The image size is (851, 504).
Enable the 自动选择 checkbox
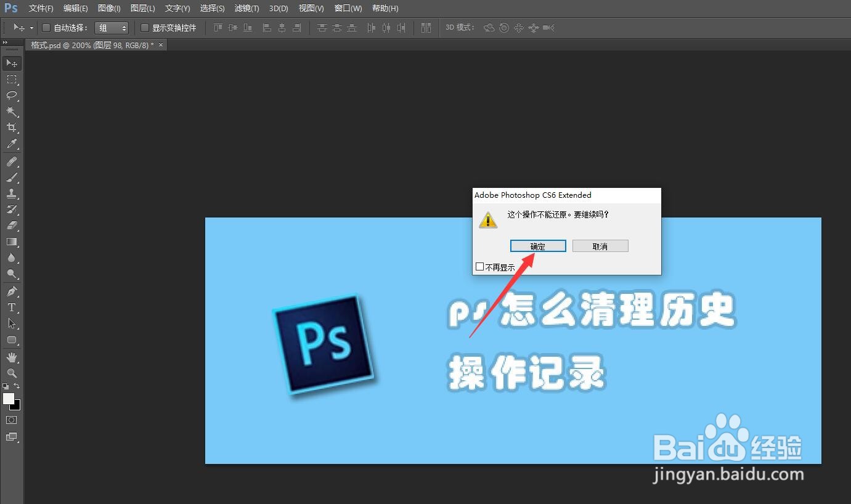click(46, 28)
